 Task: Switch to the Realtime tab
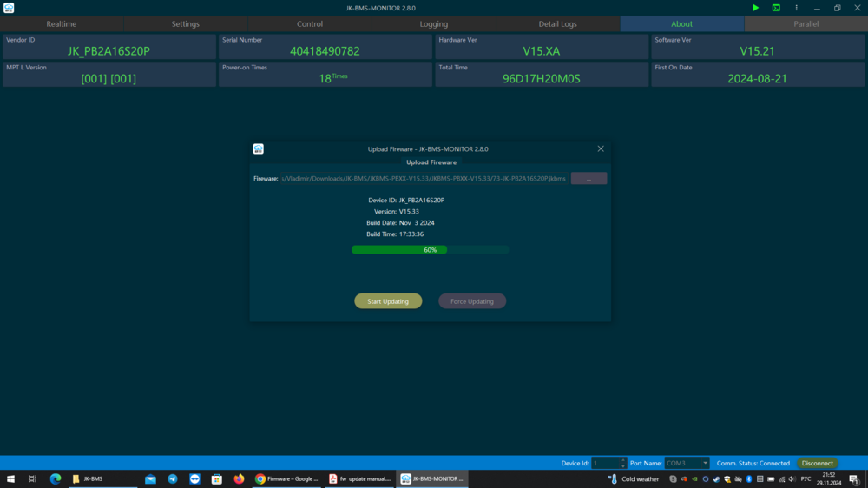pyautogui.click(x=62, y=23)
